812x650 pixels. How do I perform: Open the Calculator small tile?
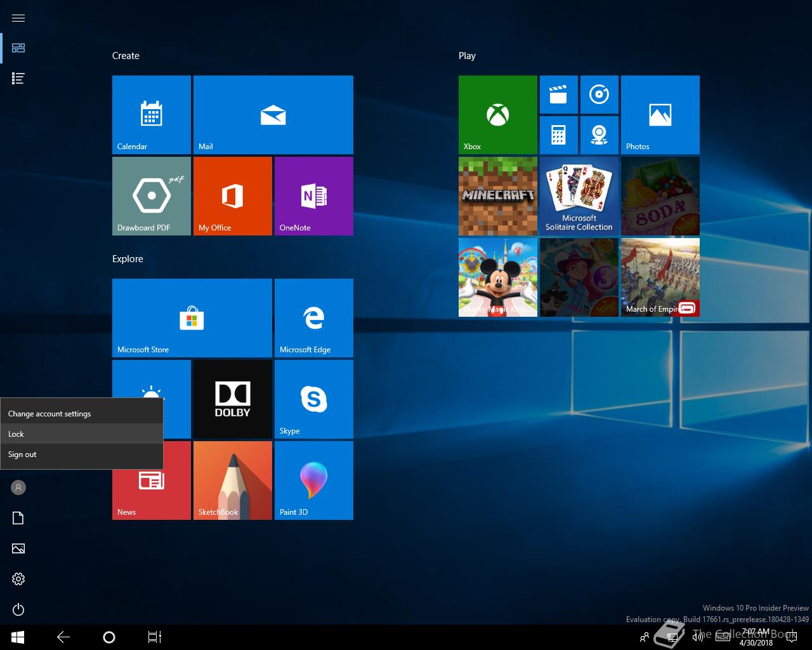tap(559, 135)
